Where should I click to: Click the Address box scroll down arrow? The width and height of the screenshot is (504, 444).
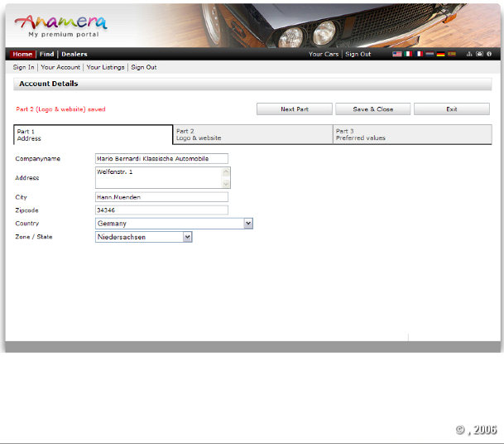coord(226,183)
